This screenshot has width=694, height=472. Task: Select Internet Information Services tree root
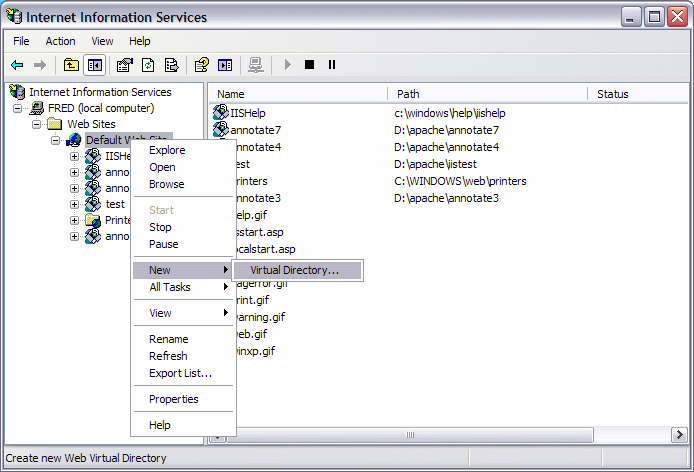[x=100, y=92]
